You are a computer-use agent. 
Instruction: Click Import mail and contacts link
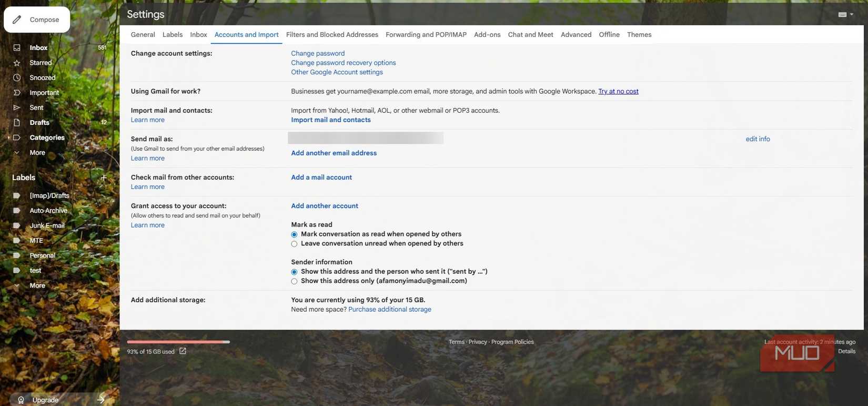331,120
